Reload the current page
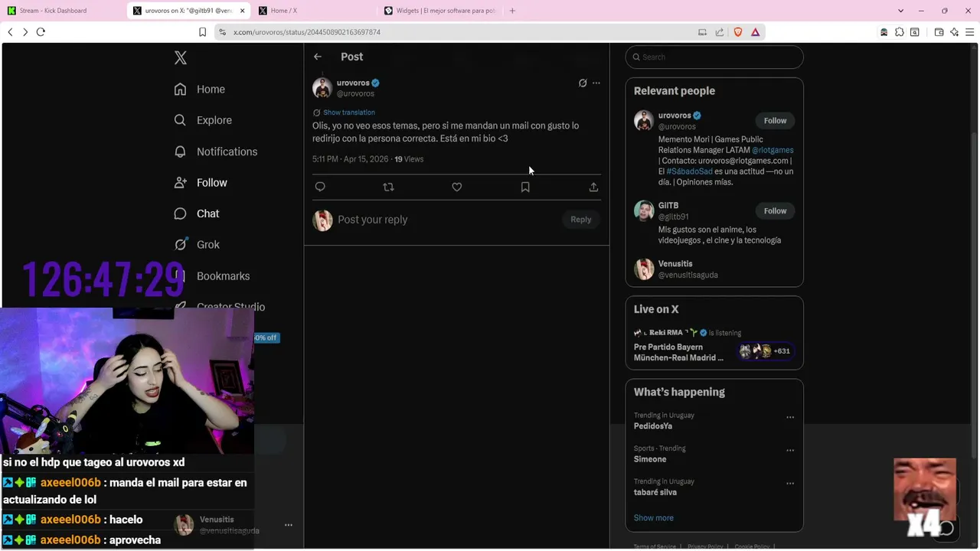The height and width of the screenshot is (551, 980). click(x=41, y=32)
